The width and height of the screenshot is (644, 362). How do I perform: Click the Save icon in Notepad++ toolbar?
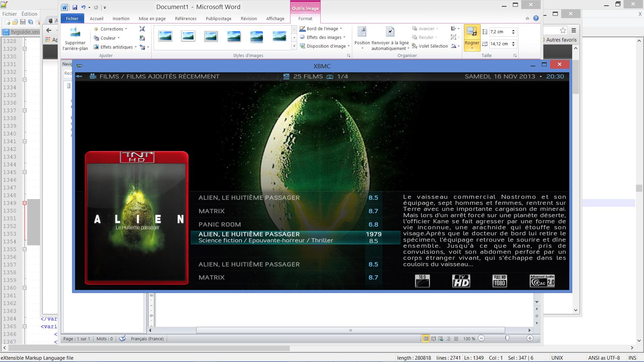point(22,22)
